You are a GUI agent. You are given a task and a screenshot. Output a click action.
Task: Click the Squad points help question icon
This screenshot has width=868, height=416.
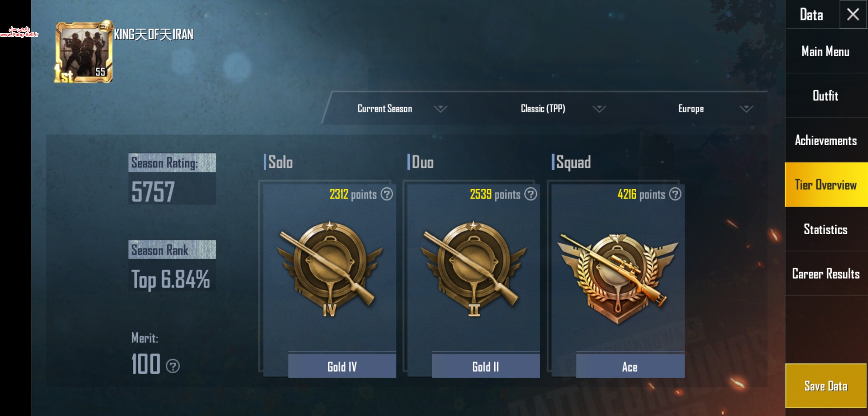pyautogui.click(x=675, y=194)
